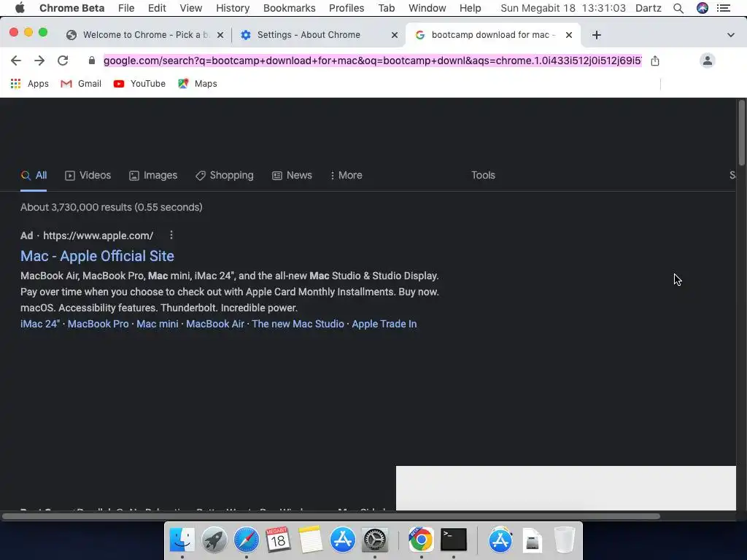The height and width of the screenshot is (560, 747).
Task: Open a new tab with plus button
Action: coord(597,35)
